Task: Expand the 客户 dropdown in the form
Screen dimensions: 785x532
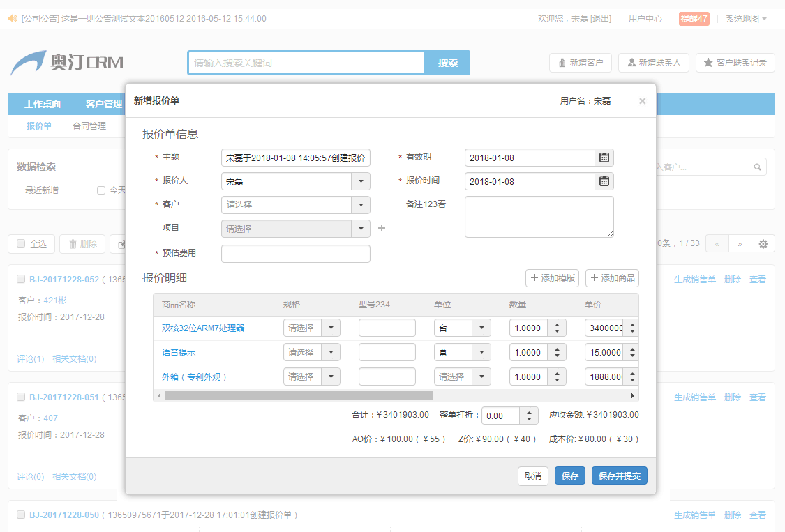Action: [360, 205]
